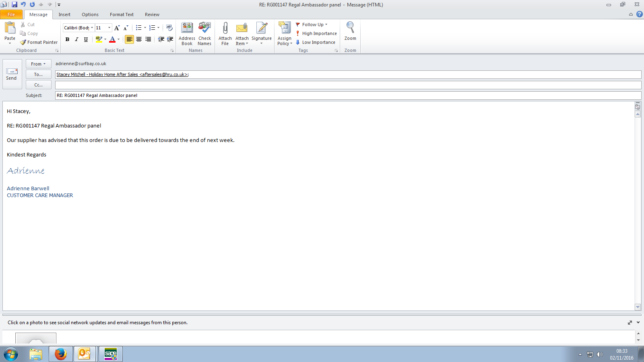
Task: Apply a numbered list
Action: 152,28
